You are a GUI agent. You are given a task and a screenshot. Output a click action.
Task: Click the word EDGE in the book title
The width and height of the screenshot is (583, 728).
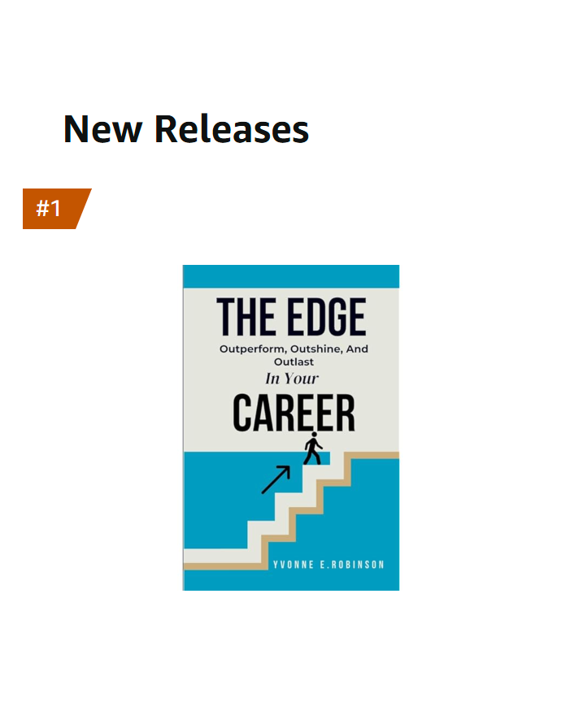327,317
